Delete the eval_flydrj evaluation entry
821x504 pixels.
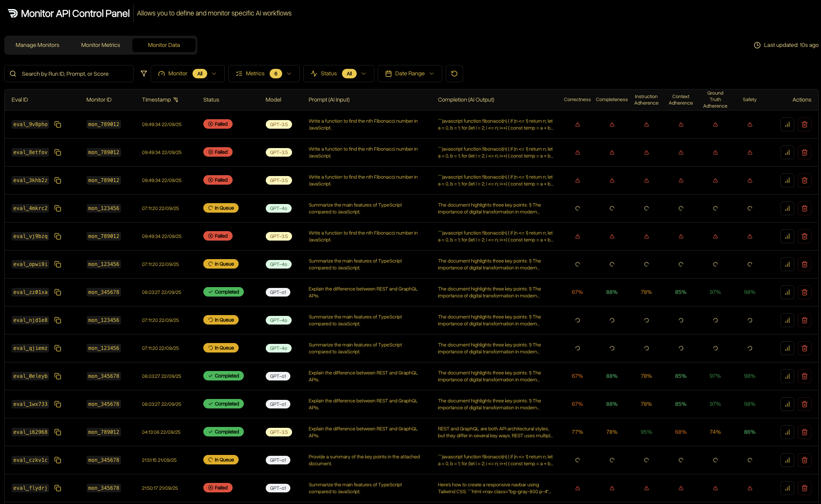tap(805, 488)
